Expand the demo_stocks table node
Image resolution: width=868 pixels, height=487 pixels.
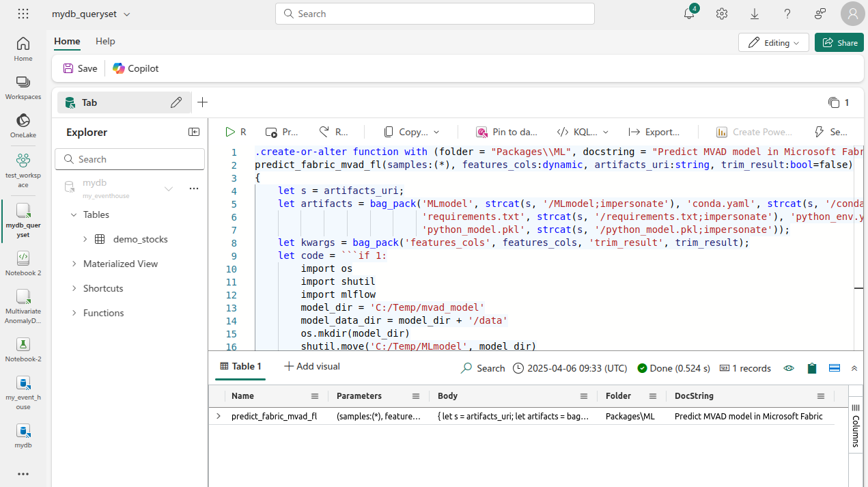[x=85, y=239]
